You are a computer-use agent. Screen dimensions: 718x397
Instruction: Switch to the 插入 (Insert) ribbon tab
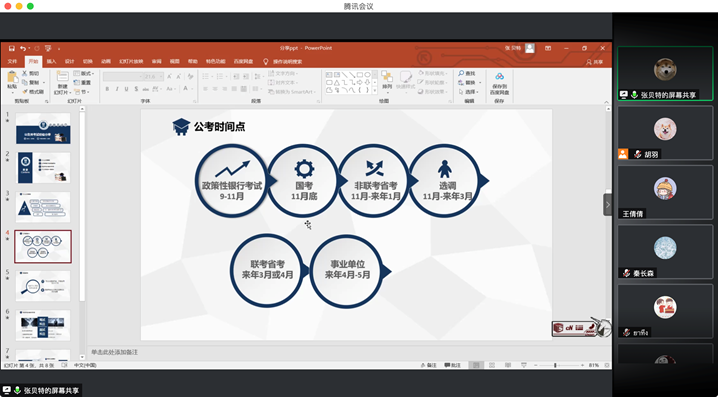[52, 61]
